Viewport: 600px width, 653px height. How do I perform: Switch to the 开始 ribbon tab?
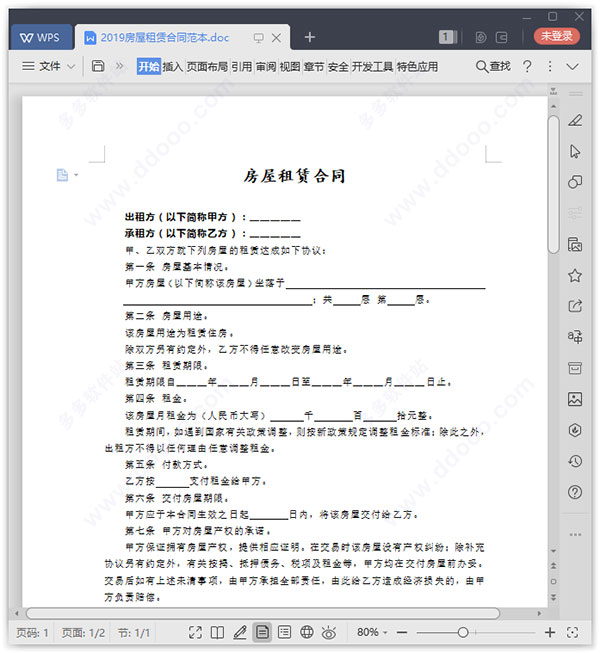pos(149,67)
